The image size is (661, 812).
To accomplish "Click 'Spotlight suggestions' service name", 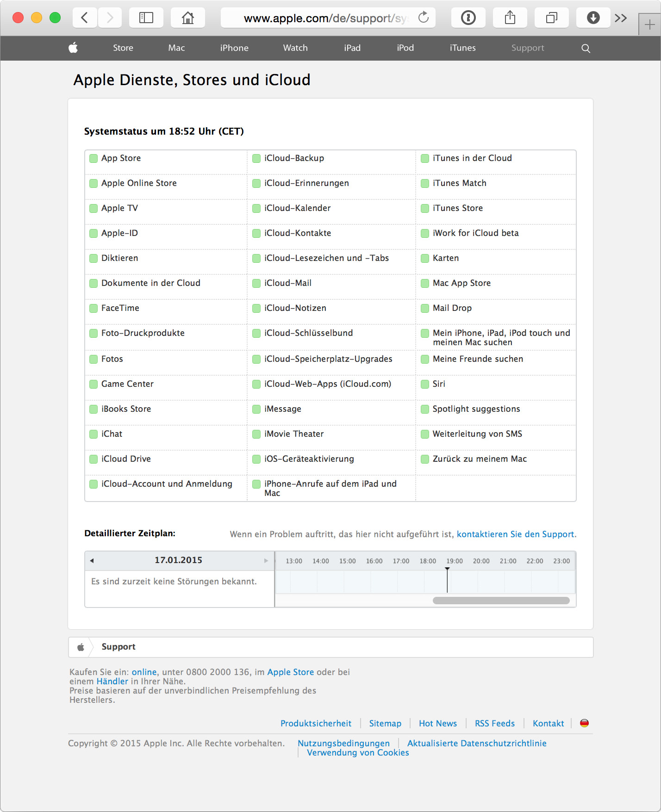I will tap(476, 409).
